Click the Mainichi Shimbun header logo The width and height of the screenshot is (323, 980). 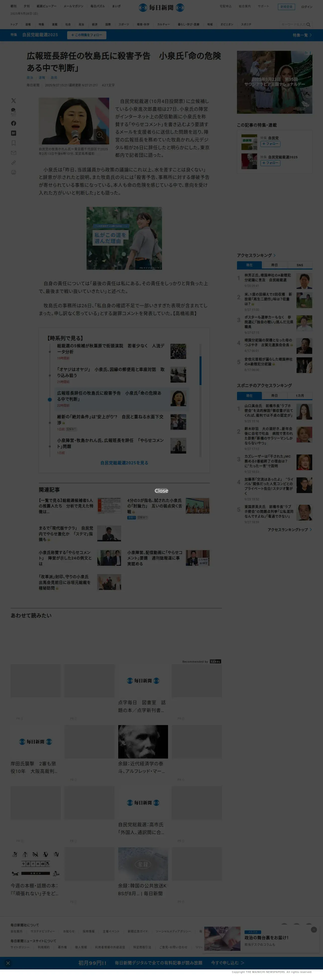(161, 7)
